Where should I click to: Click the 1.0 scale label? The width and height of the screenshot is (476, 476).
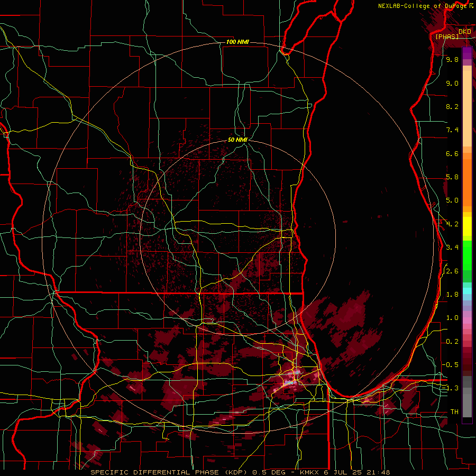pos(452,318)
